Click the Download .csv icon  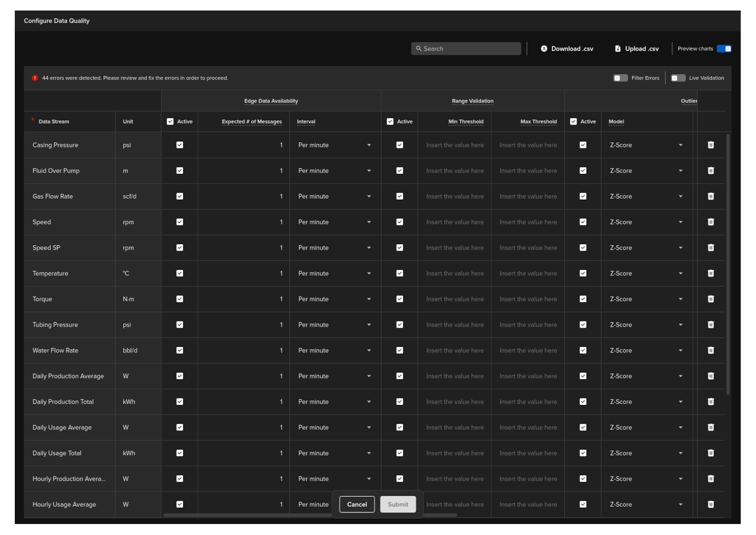pos(544,49)
